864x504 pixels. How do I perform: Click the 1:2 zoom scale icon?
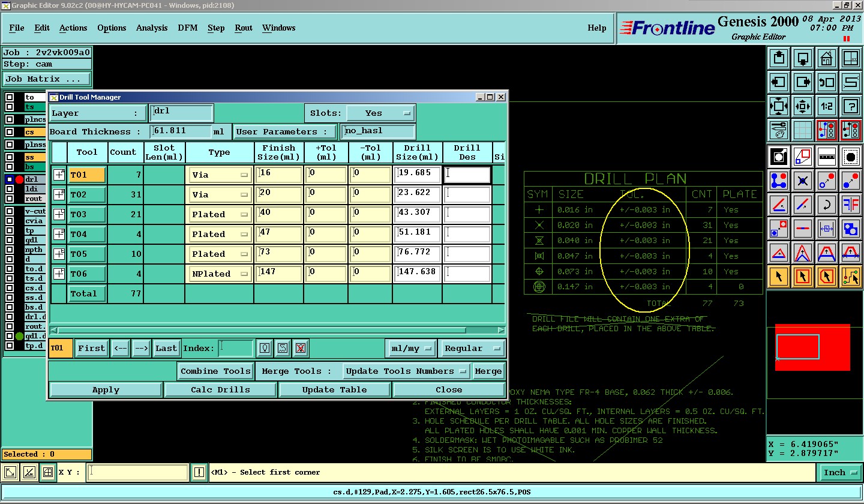(x=826, y=106)
